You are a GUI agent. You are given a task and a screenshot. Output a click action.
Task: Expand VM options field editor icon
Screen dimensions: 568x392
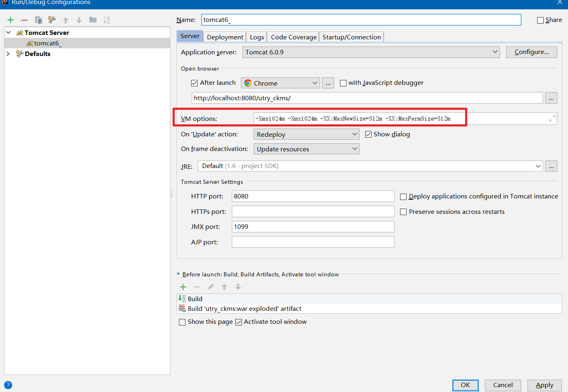coord(552,118)
